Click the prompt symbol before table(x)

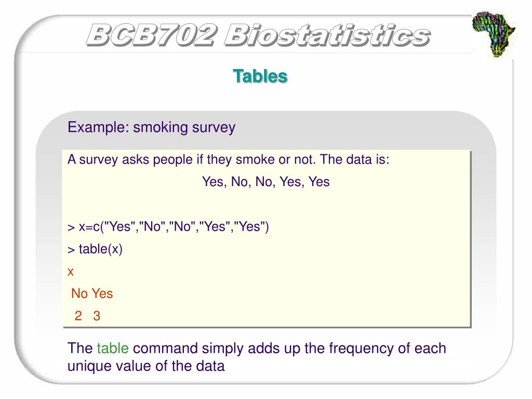pos(71,250)
